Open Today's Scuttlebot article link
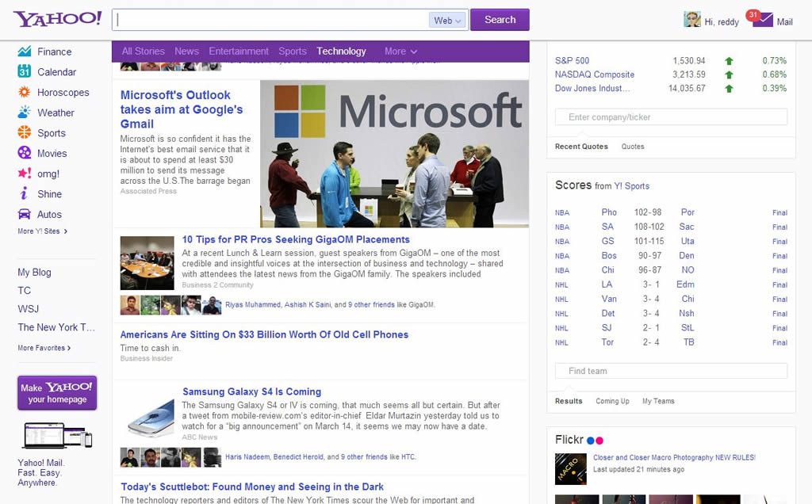This screenshot has width=812, height=504. point(252,487)
